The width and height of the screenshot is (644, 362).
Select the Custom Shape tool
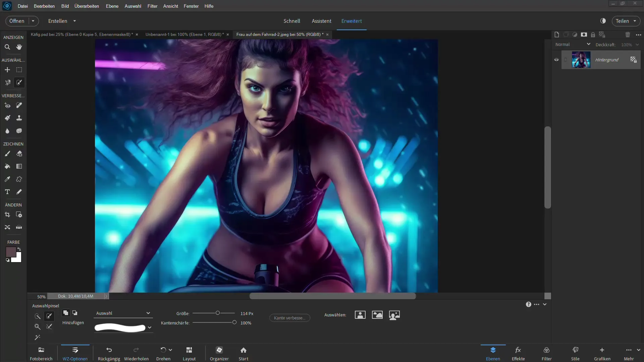pyautogui.click(x=19, y=179)
